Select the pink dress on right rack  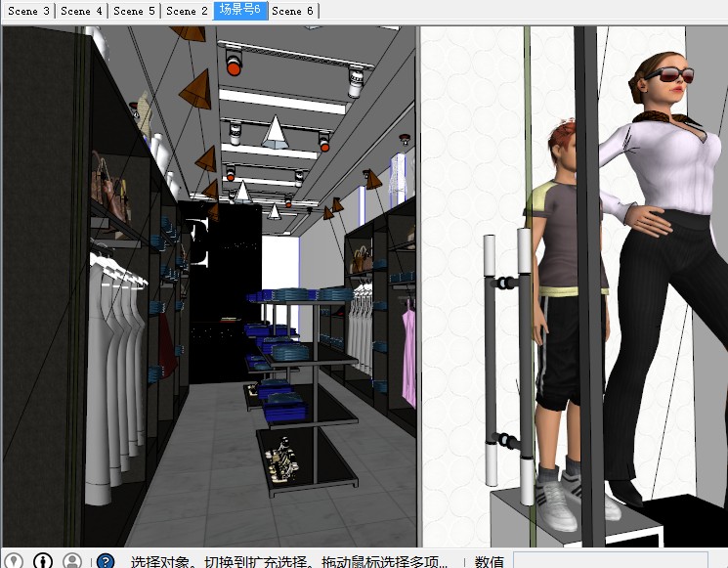pos(408,355)
